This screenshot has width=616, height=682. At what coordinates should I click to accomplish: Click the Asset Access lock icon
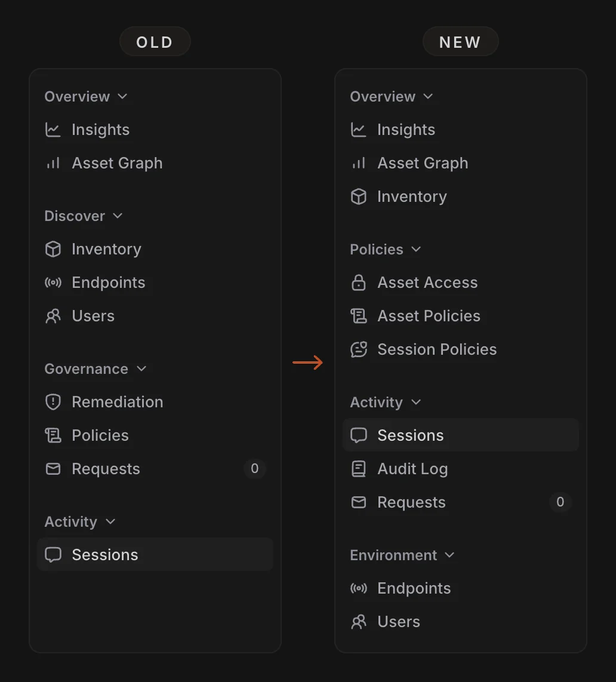359,282
